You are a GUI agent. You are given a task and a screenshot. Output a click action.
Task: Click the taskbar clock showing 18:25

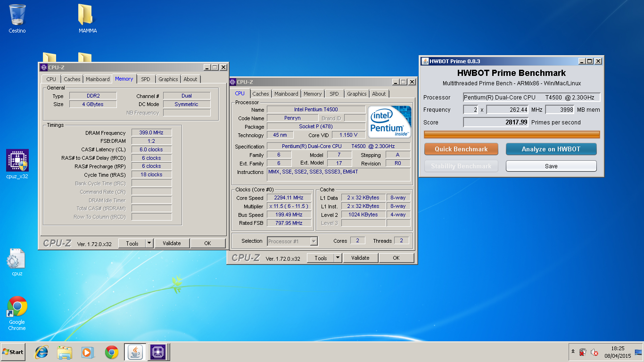618,352
